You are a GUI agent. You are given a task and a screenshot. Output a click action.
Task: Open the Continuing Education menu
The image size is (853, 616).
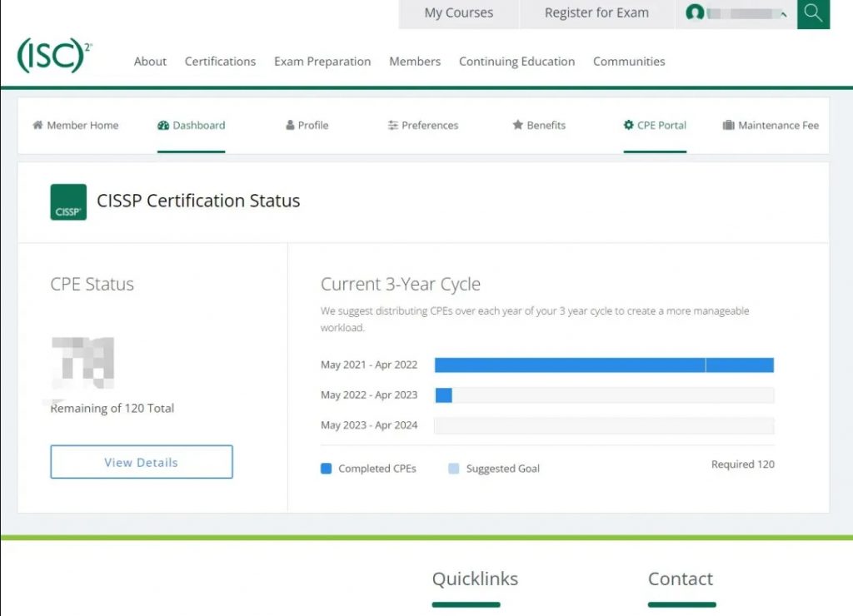tap(516, 62)
